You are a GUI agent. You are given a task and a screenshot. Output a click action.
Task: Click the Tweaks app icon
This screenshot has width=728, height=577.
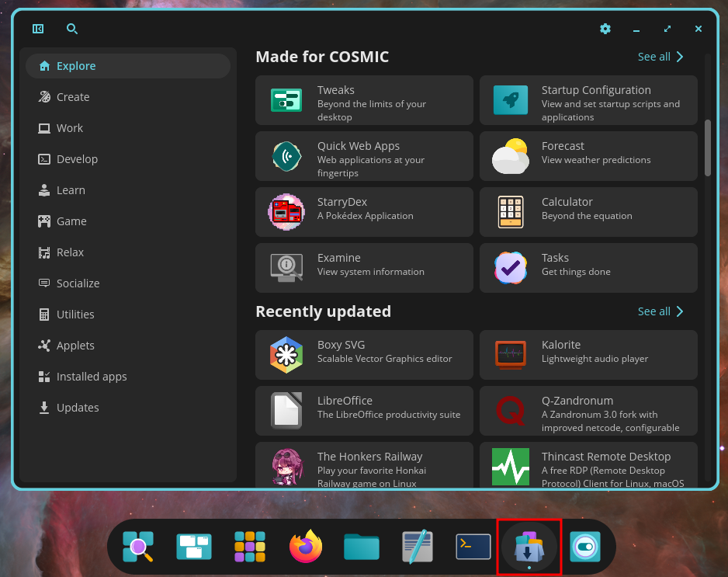tap(286, 99)
